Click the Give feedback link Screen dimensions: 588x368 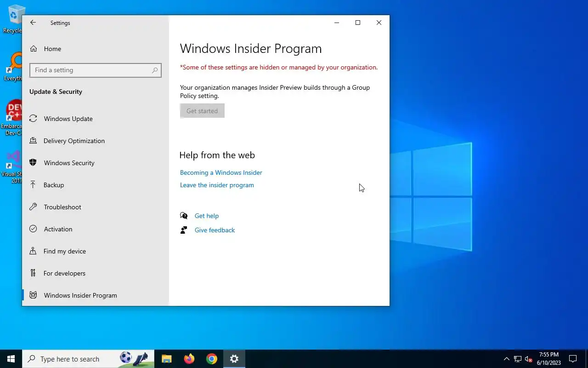[x=215, y=230]
